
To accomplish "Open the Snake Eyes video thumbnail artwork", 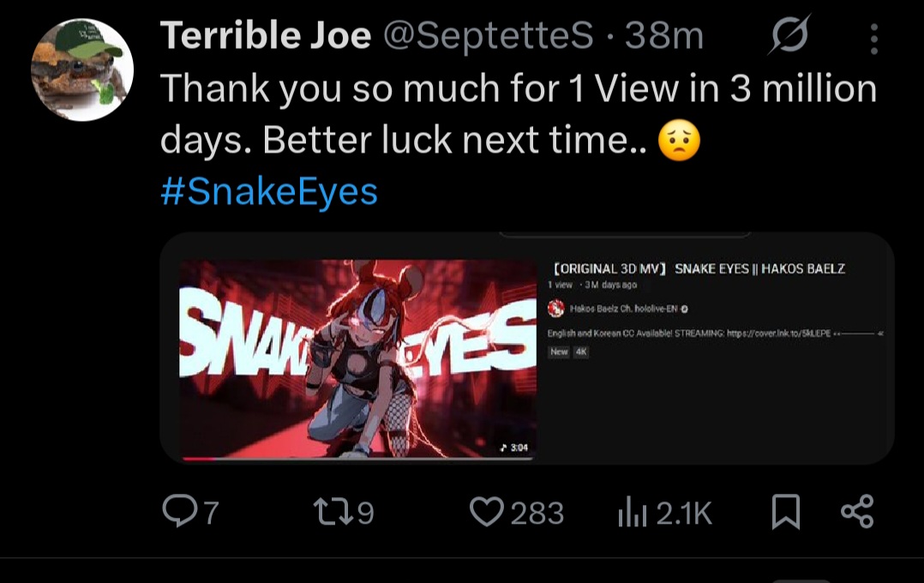I will [357, 359].
